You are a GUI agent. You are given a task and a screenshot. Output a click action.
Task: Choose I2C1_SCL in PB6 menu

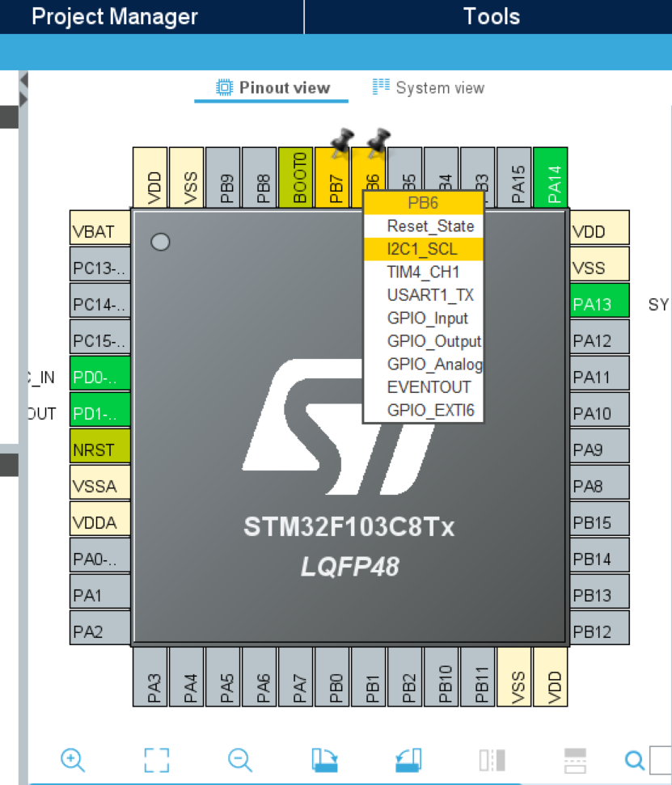424,249
